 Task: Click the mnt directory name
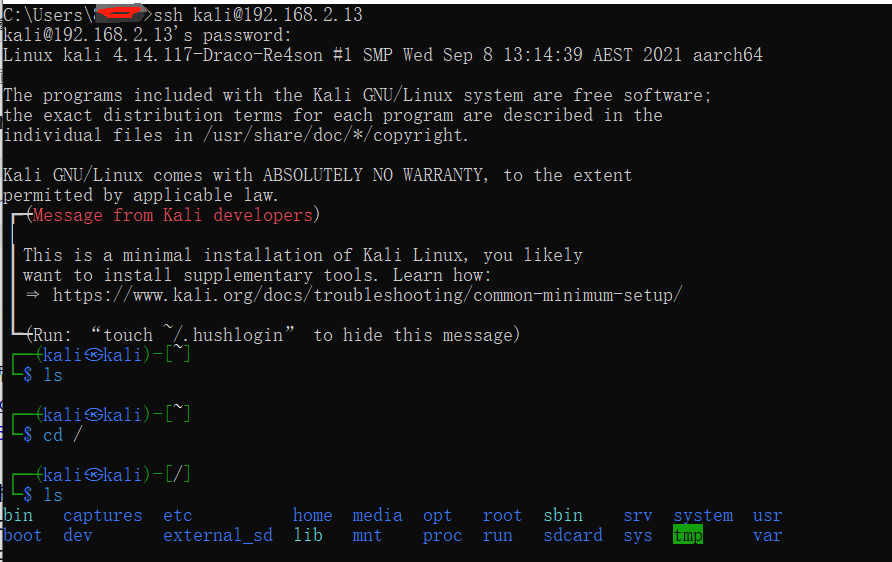coord(367,535)
